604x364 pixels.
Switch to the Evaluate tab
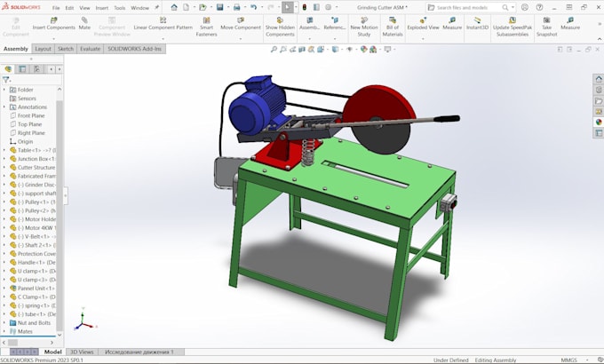click(90, 49)
